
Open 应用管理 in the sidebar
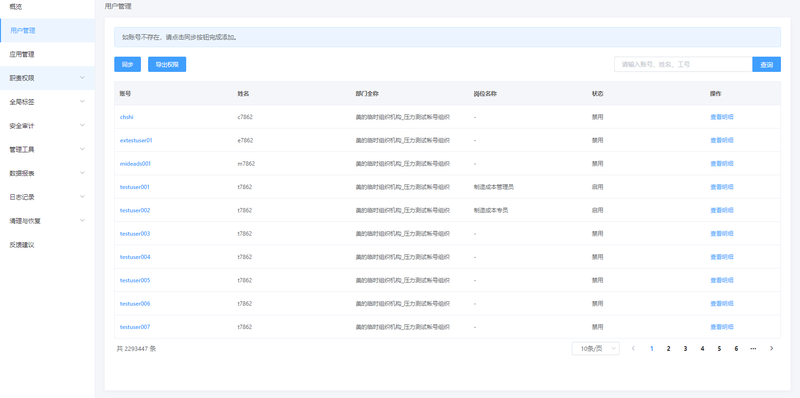[x=47, y=54]
